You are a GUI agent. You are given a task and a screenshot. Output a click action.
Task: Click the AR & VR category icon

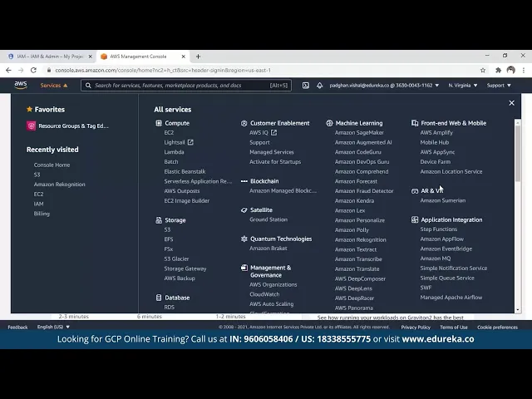[x=415, y=191]
